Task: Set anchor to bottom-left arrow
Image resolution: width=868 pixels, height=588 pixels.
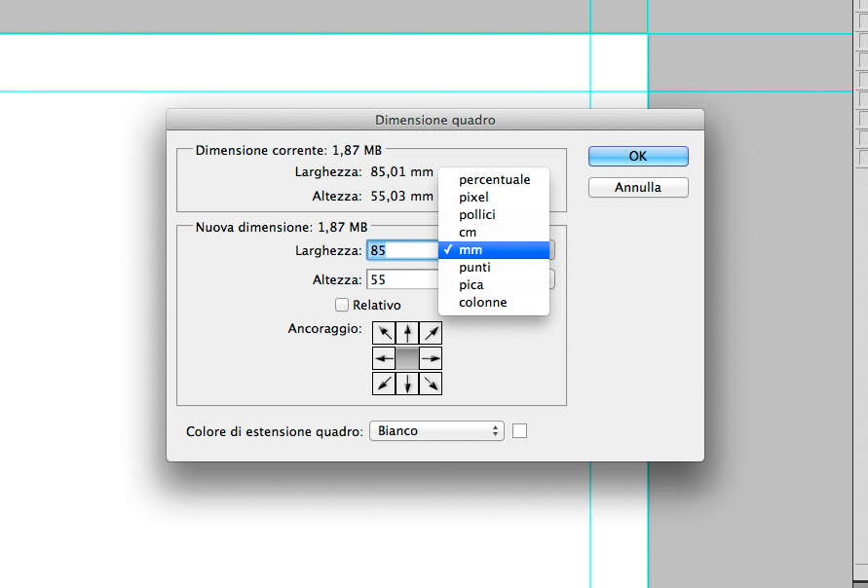Action: [x=384, y=384]
